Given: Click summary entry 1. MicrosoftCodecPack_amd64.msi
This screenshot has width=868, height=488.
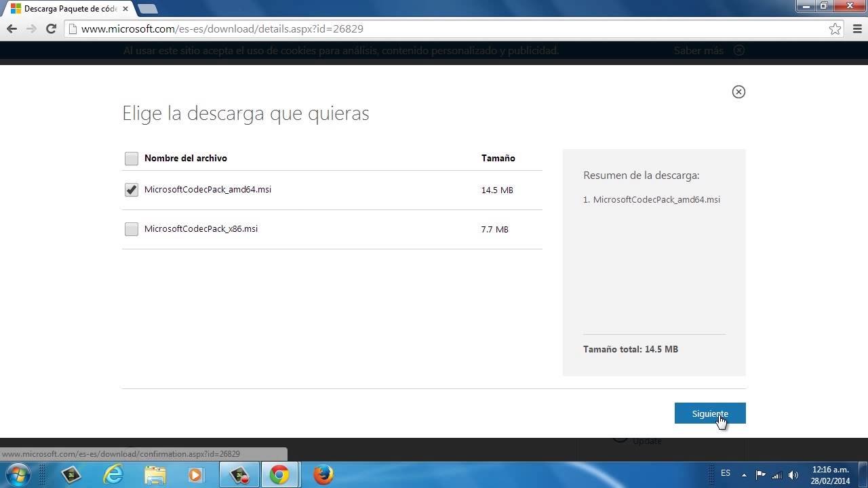Looking at the screenshot, I should tap(652, 200).
